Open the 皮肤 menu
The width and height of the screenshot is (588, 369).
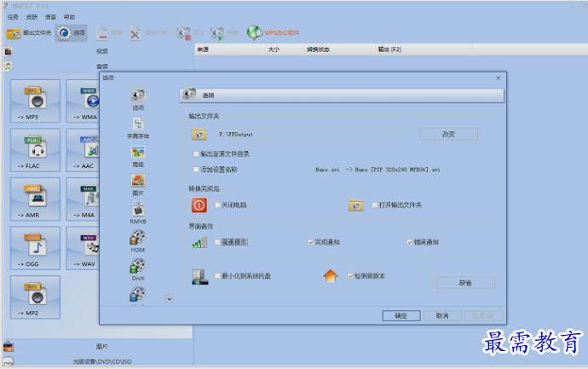(32, 17)
